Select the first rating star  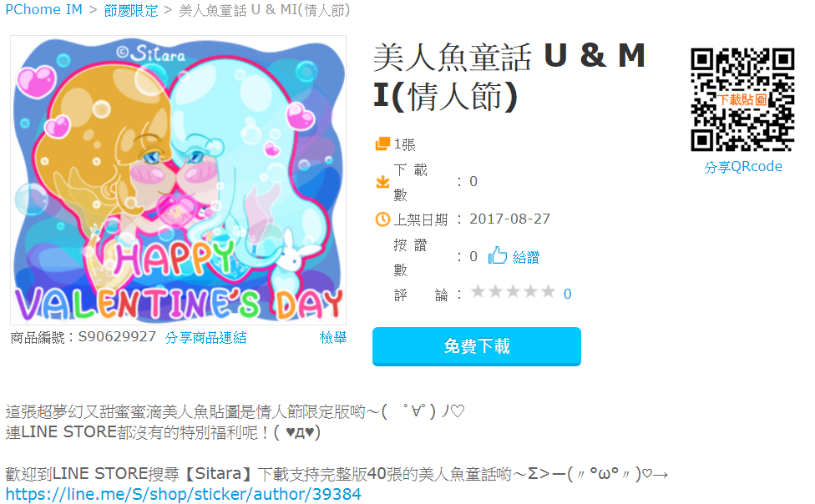pos(478,292)
